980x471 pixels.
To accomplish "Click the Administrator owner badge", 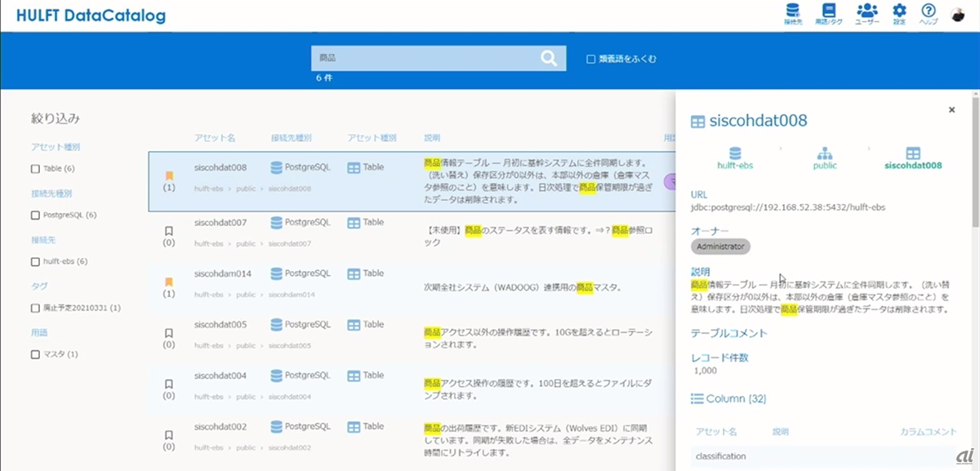I will 720,247.
